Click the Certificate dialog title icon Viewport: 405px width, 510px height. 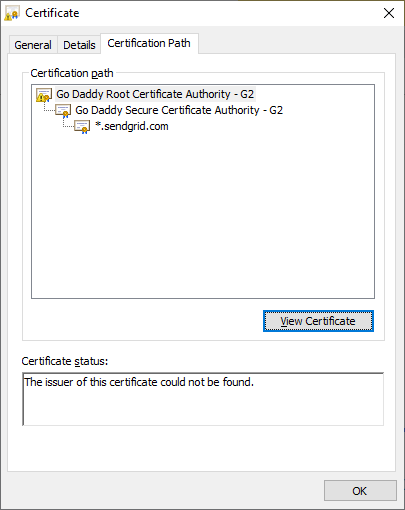point(12,13)
